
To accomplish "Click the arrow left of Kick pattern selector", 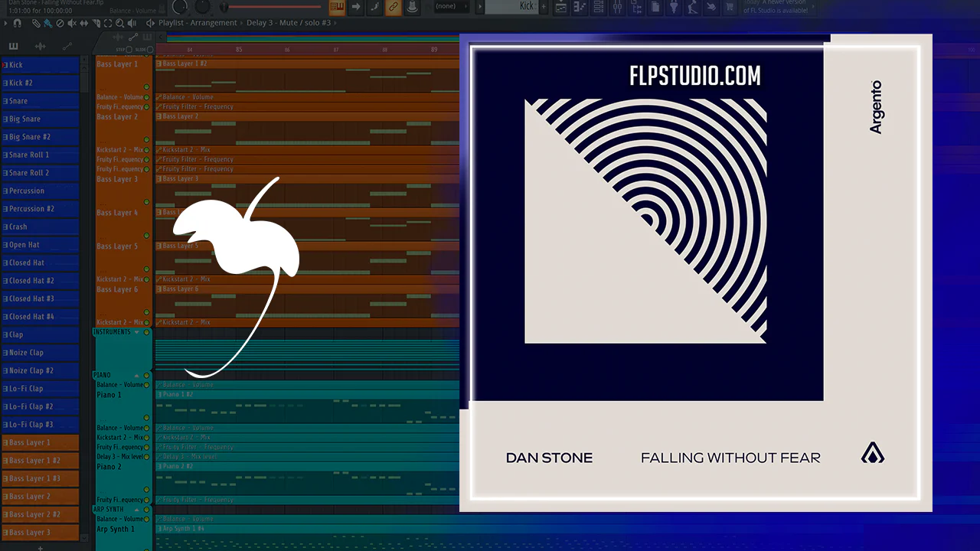I will [x=480, y=6].
